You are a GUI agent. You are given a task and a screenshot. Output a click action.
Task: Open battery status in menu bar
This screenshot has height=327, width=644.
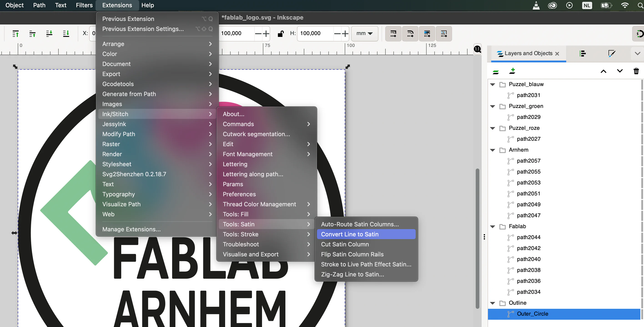click(x=606, y=5)
